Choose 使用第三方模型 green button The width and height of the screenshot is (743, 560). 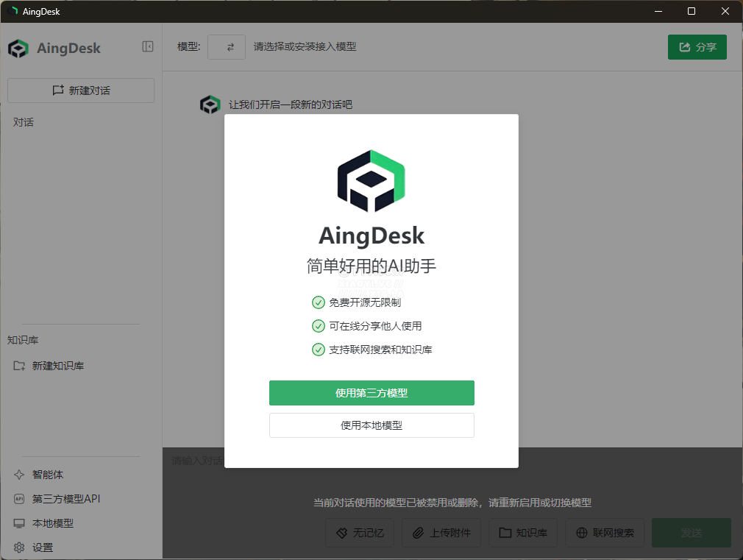click(x=371, y=393)
